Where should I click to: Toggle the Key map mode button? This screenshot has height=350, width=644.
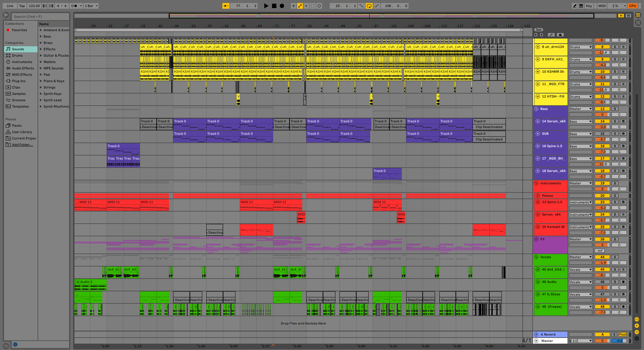589,6
